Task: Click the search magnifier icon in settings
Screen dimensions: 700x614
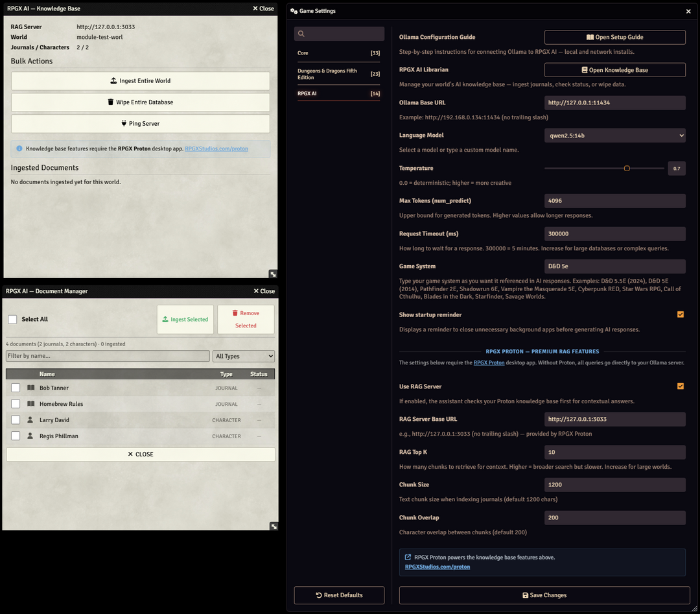Action: 301,34
